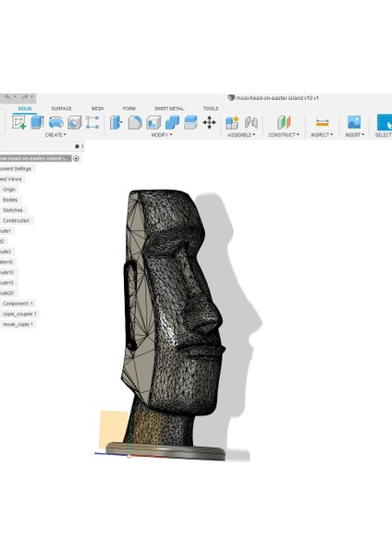Click the Create Sketch icon
This screenshot has width=392, height=555.
click(18, 122)
